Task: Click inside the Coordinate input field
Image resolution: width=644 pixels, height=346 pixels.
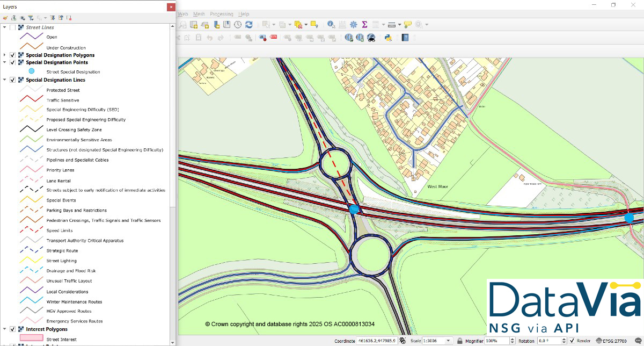Action: pos(378,341)
